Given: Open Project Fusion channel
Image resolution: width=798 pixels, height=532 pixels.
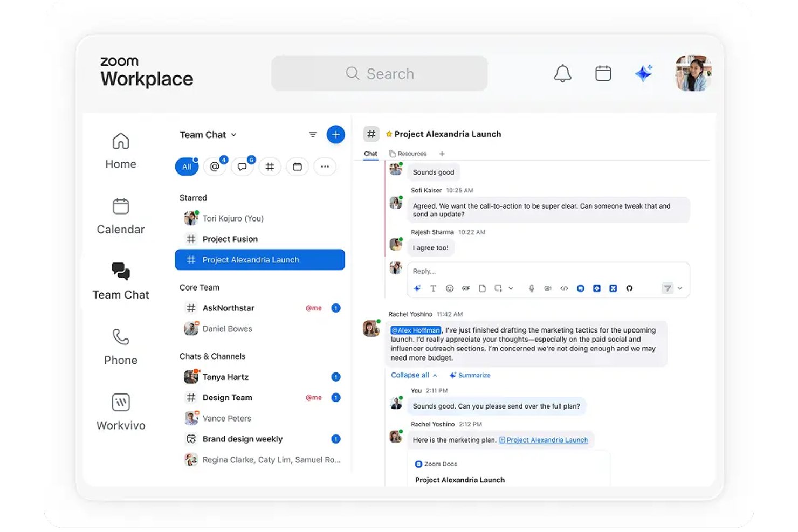Looking at the screenshot, I should [x=260, y=239].
